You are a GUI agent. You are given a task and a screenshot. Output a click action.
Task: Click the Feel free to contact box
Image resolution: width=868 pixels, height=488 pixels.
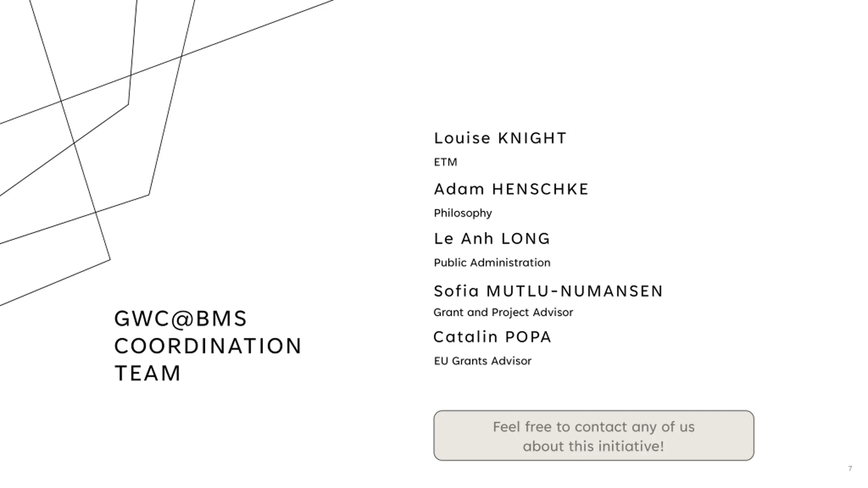coord(594,435)
